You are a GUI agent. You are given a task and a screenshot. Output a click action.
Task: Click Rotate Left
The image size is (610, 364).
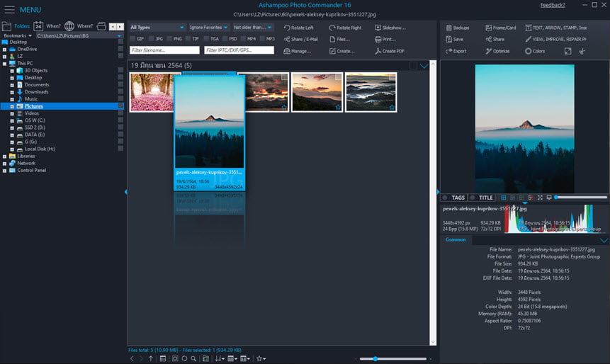click(x=298, y=28)
